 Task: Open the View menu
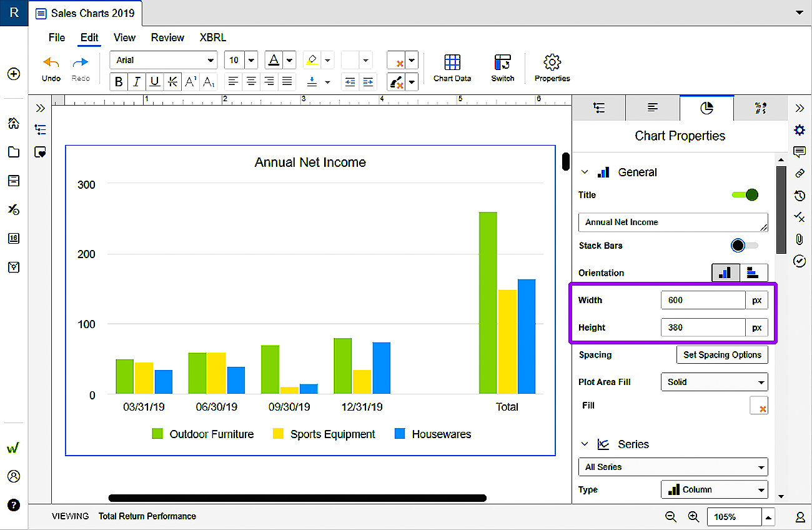tap(124, 37)
